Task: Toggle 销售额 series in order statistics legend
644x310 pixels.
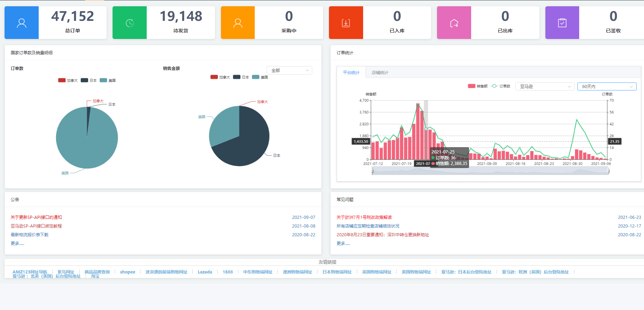Action: point(478,86)
